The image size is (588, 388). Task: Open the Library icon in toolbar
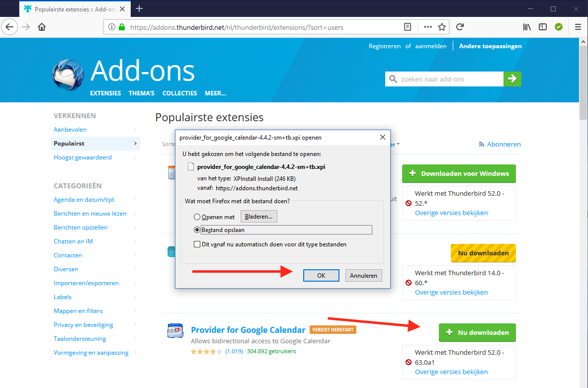pos(527,27)
